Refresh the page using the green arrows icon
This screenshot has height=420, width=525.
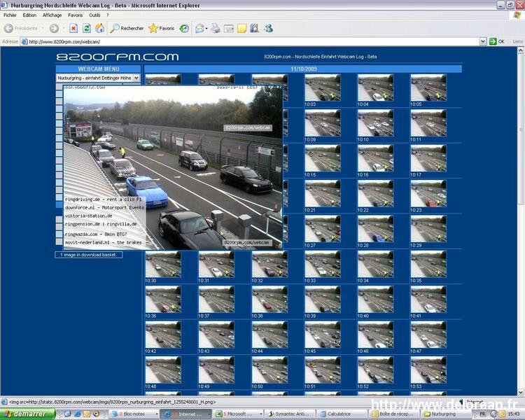tap(86, 29)
